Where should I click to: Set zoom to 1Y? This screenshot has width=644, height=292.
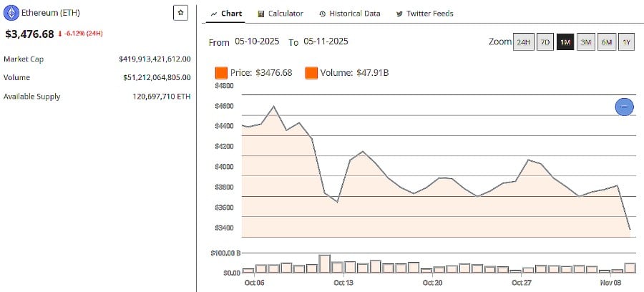pyautogui.click(x=627, y=42)
